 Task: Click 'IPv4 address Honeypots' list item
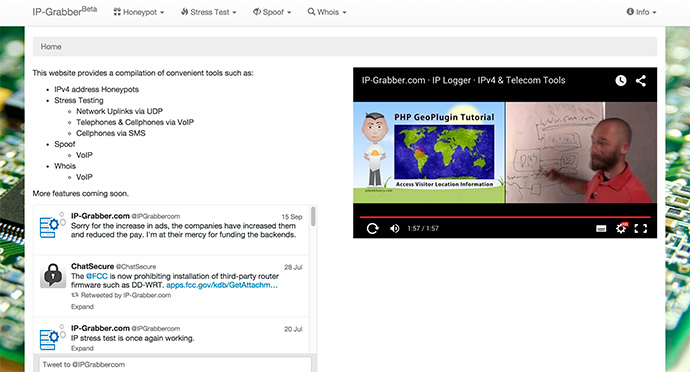96,89
